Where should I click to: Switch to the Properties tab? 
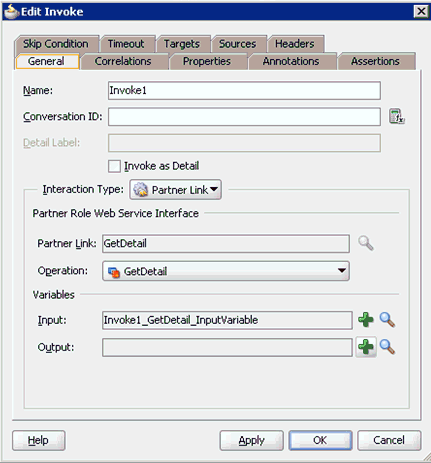207,61
